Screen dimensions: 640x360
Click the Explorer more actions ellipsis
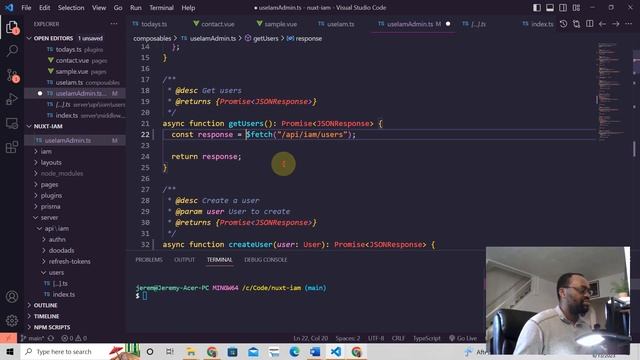(114, 24)
